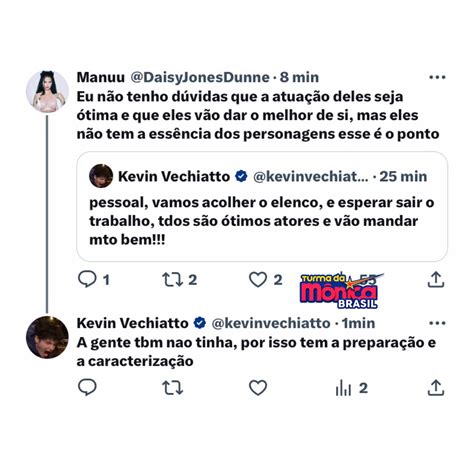This screenshot has width=474, height=474.
Task: Open Manuu's profile picture
Action: tap(47, 91)
